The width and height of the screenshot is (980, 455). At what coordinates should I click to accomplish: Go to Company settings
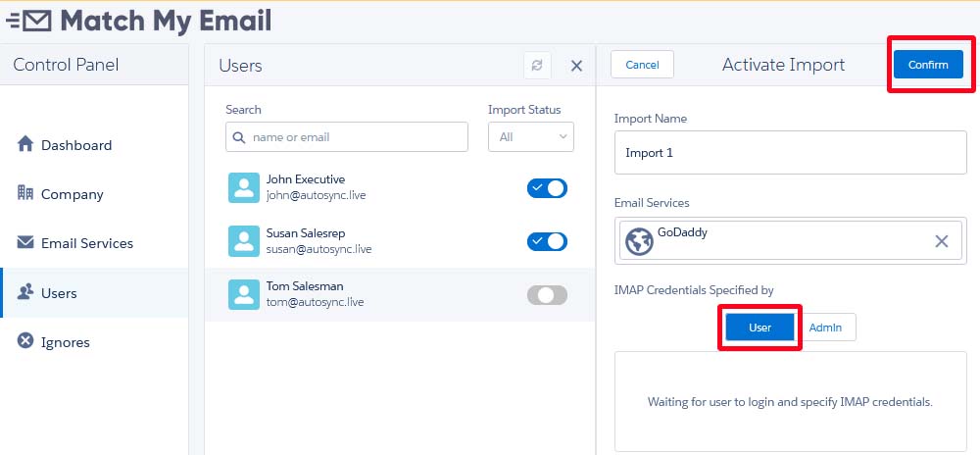tap(72, 194)
